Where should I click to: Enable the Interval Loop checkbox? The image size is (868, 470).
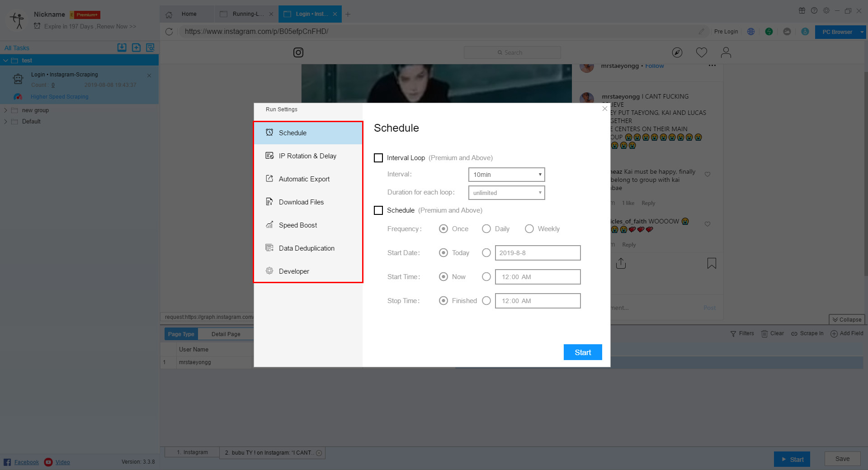click(x=378, y=158)
